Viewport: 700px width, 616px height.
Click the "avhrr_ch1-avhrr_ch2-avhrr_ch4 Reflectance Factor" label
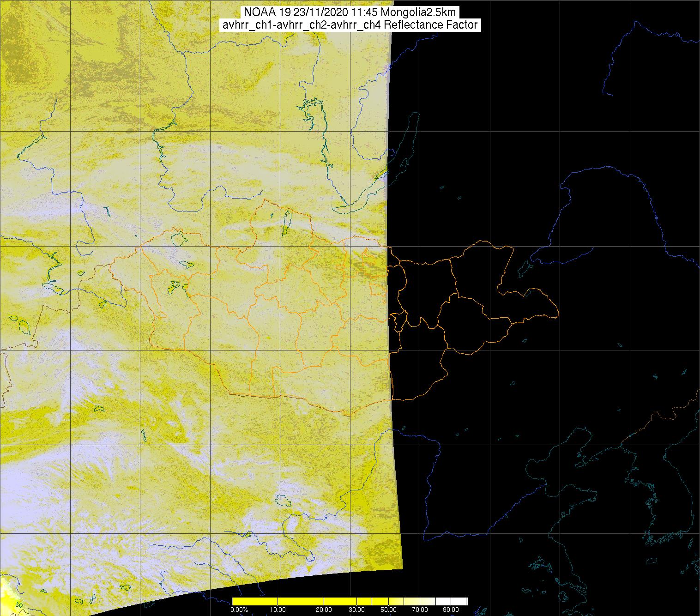(x=350, y=25)
